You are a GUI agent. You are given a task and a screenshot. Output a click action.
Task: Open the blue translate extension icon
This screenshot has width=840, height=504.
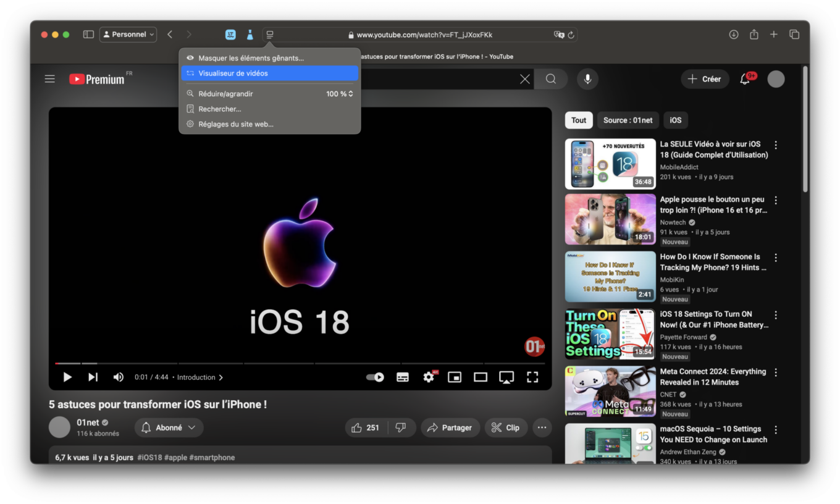pos(230,35)
